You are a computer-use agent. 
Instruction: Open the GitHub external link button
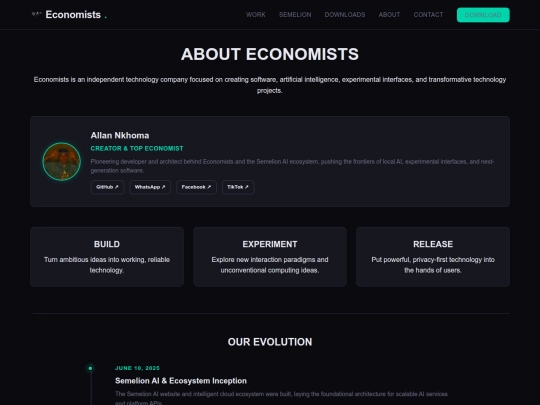tap(107, 187)
